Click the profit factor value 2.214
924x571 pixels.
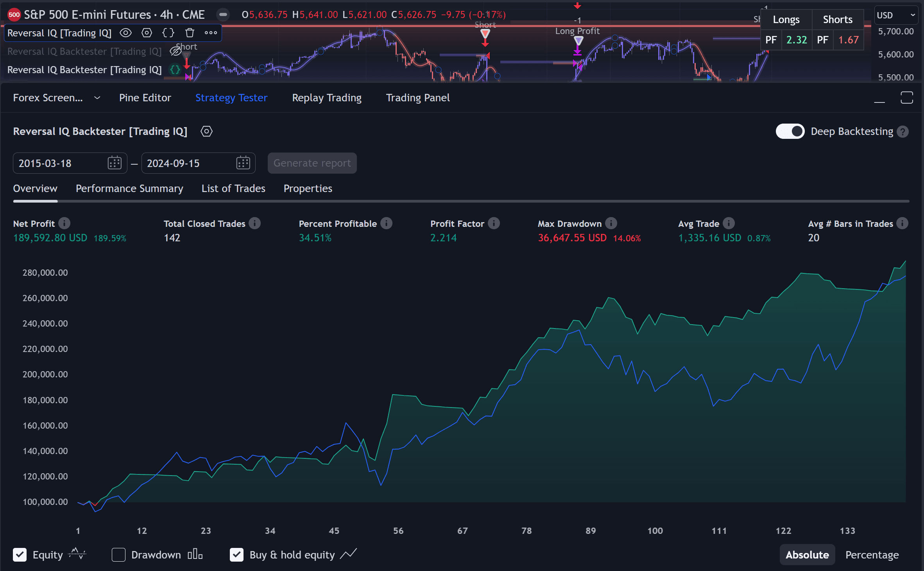(443, 238)
